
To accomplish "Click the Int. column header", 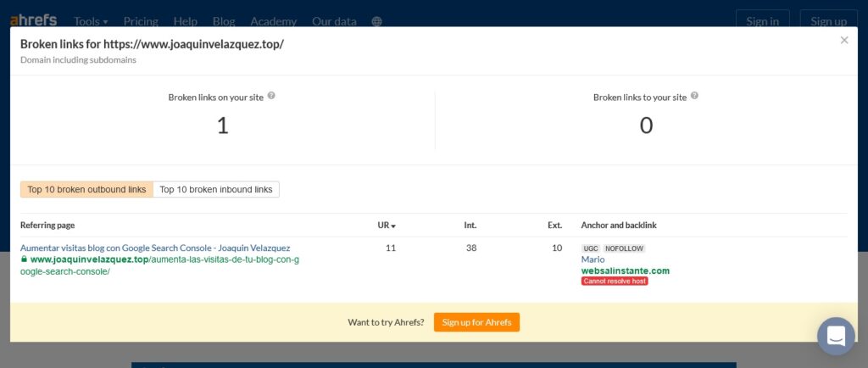I will tap(470, 226).
